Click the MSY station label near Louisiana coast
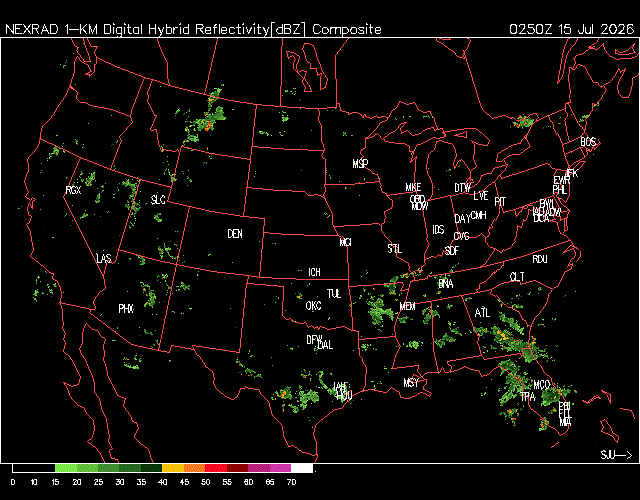Image resolution: width=640 pixels, height=500 pixels. coord(411,382)
